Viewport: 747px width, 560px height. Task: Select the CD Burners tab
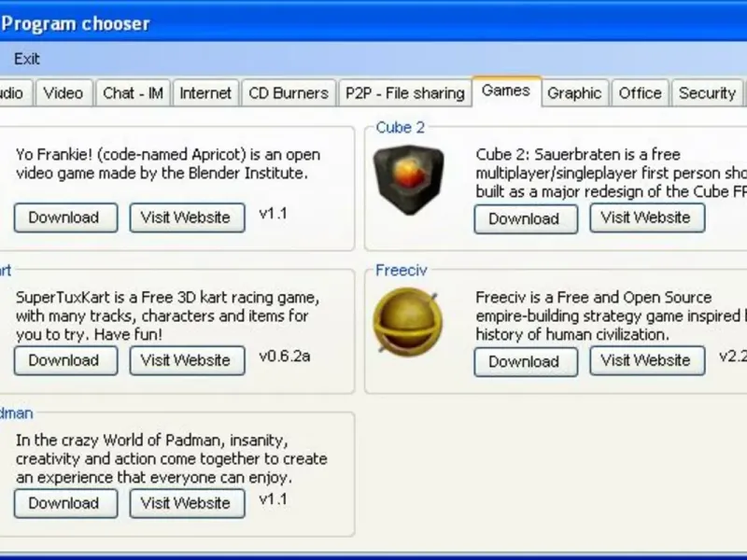pyautogui.click(x=289, y=92)
